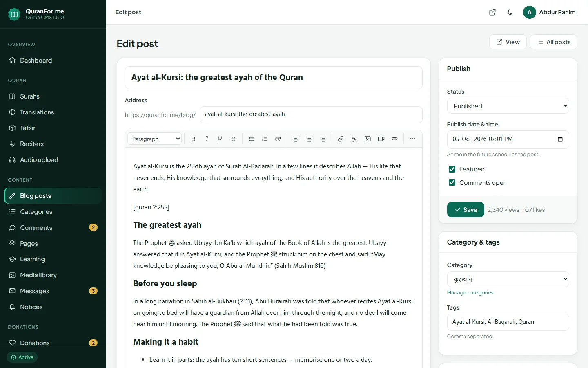The height and width of the screenshot is (368, 588).
Task: Switch to dark mode with moon icon
Action: point(510,12)
